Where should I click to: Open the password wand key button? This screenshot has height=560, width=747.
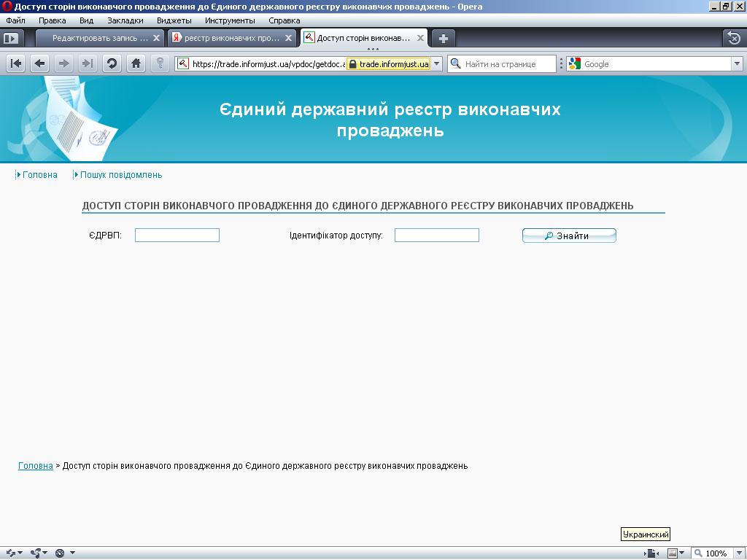coord(160,63)
